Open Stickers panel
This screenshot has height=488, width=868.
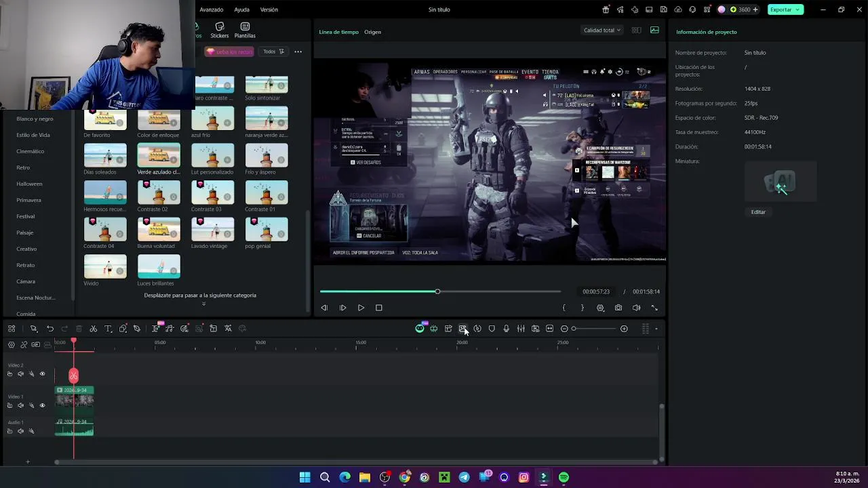[x=220, y=30]
